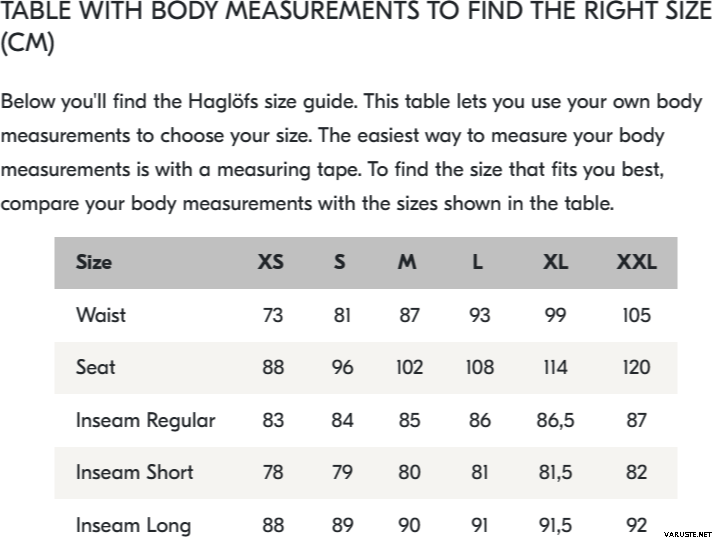This screenshot has width=712, height=537.
Task: Click the Waist row label
Action: point(101,315)
